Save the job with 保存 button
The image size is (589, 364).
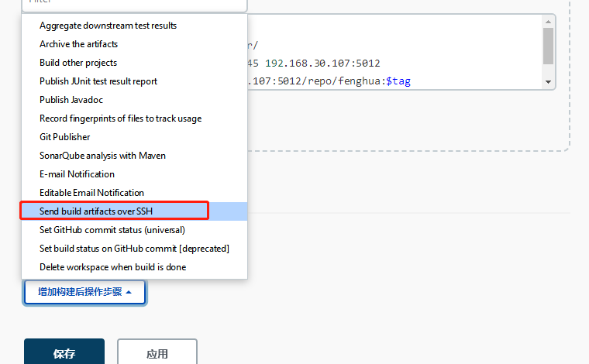[x=64, y=353]
